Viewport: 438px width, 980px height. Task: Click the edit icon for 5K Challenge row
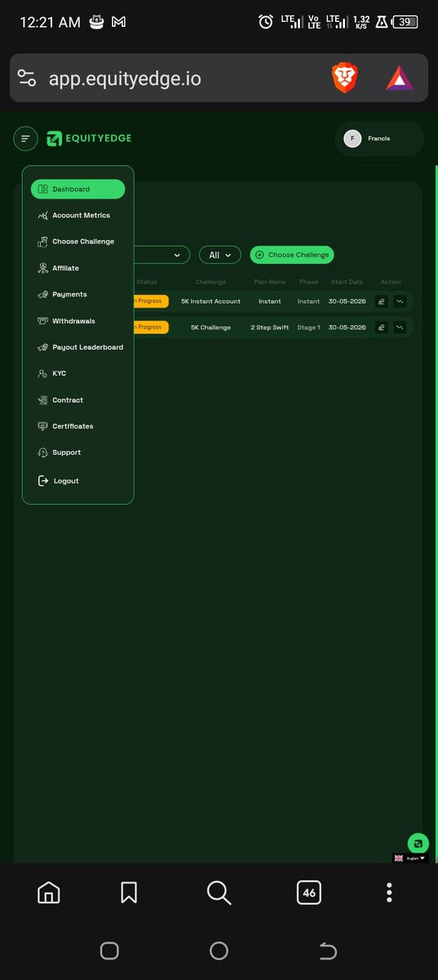pos(381,327)
